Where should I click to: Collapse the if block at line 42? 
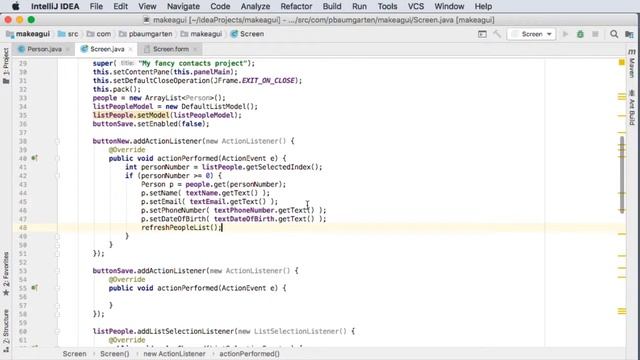[57, 176]
